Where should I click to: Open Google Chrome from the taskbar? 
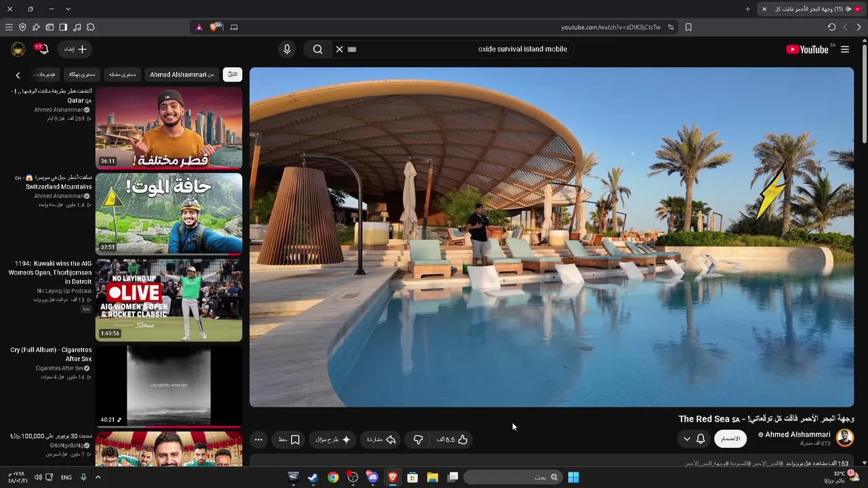point(333,477)
